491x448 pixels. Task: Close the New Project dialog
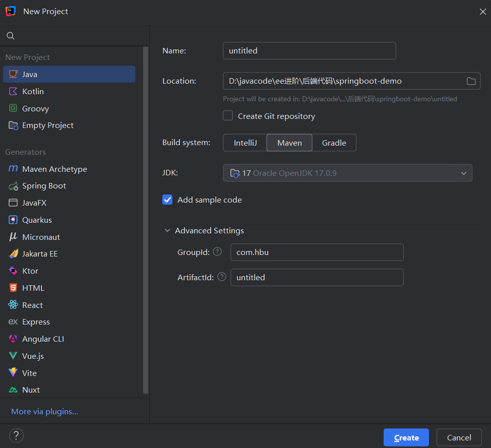[482, 12]
